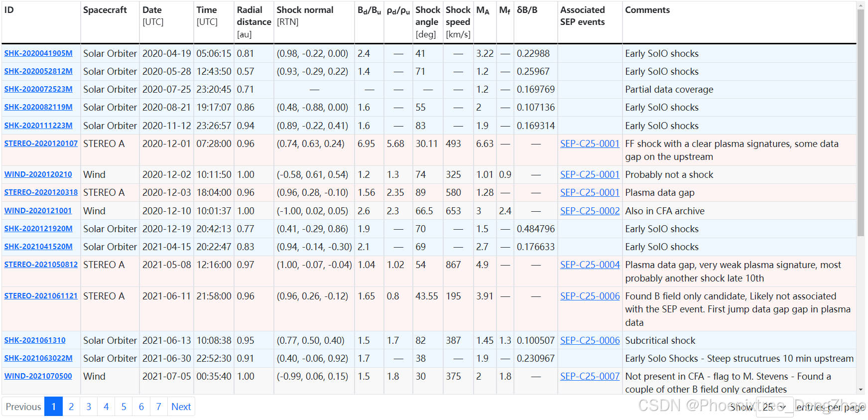Click the table vertical scrollbar thumb
Viewport: 868px width, 420px height.
tap(861, 122)
